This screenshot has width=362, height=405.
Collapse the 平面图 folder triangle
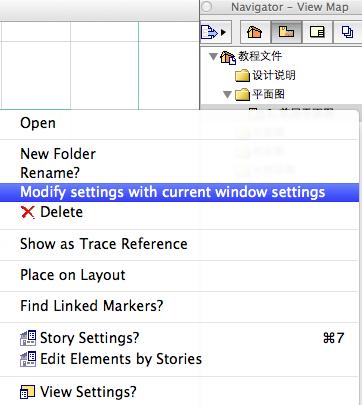(x=228, y=95)
